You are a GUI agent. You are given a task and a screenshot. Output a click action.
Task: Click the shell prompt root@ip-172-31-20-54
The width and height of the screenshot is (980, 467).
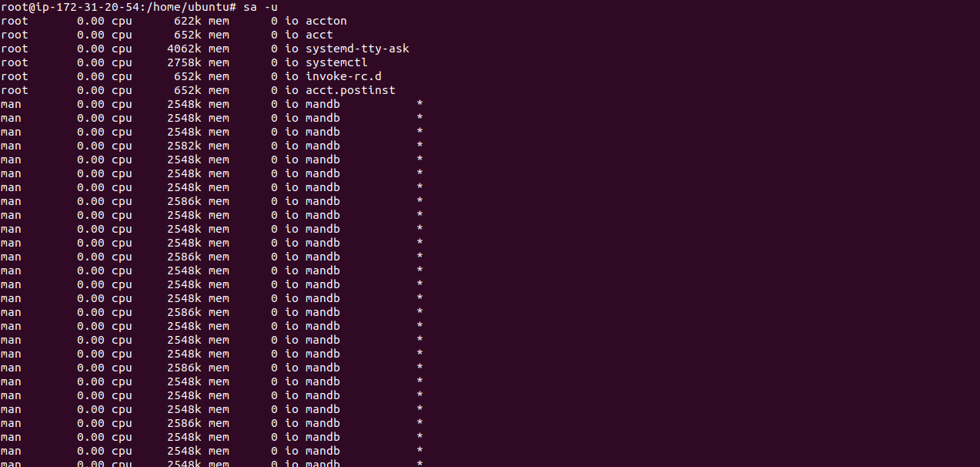coord(70,7)
